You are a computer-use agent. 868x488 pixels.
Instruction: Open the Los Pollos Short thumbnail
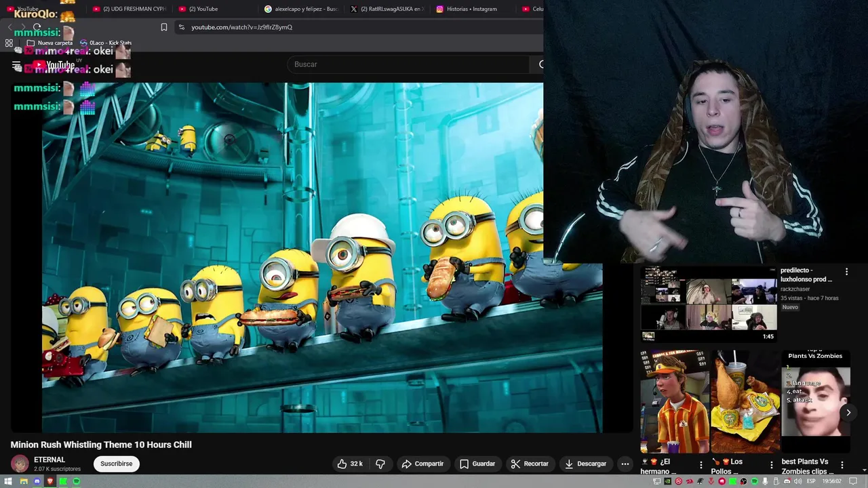coord(745,401)
